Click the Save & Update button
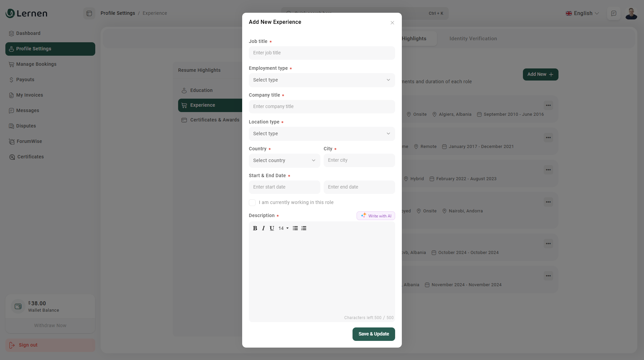The image size is (644, 360). click(x=373, y=334)
